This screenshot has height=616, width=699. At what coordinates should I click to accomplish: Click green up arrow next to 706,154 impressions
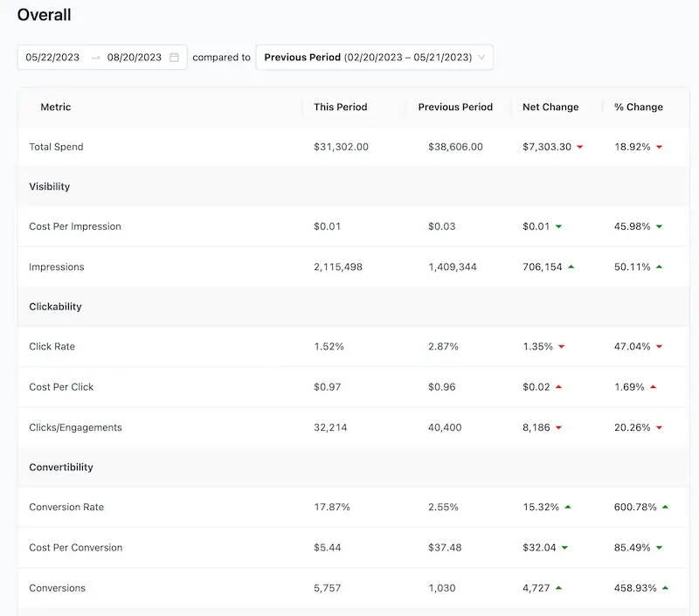[571, 266]
